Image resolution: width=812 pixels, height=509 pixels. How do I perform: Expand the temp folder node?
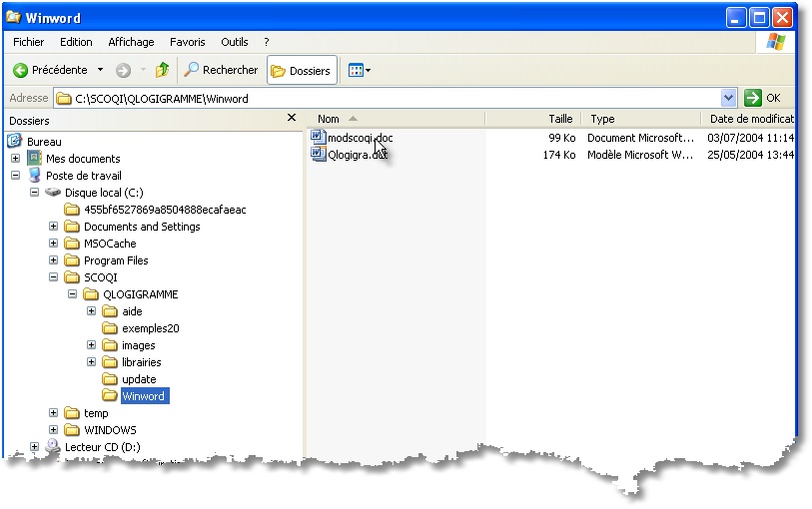[53, 413]
